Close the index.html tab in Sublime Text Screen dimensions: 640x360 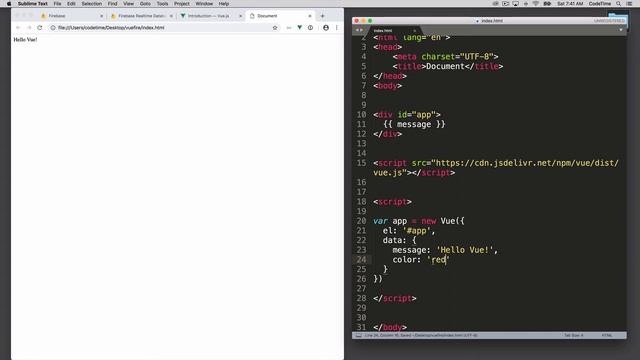[415, 31]
